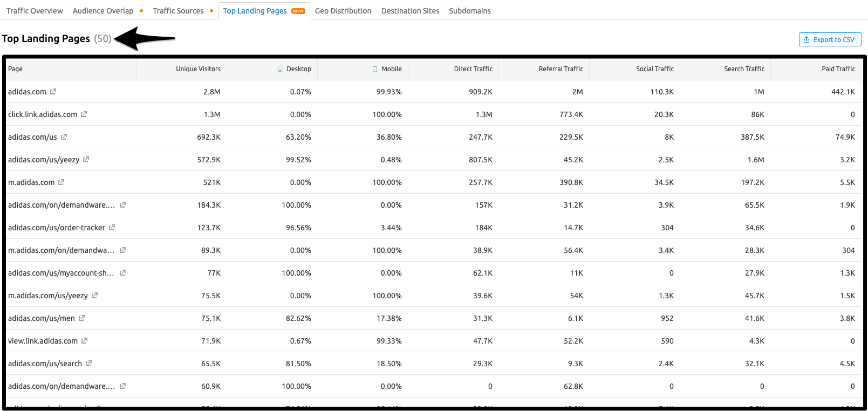Open external link icon for m.adidas.com/on/demandwa… row
Image resolution: width=868 pixels, height=411 pixels.
pos(122,250)
